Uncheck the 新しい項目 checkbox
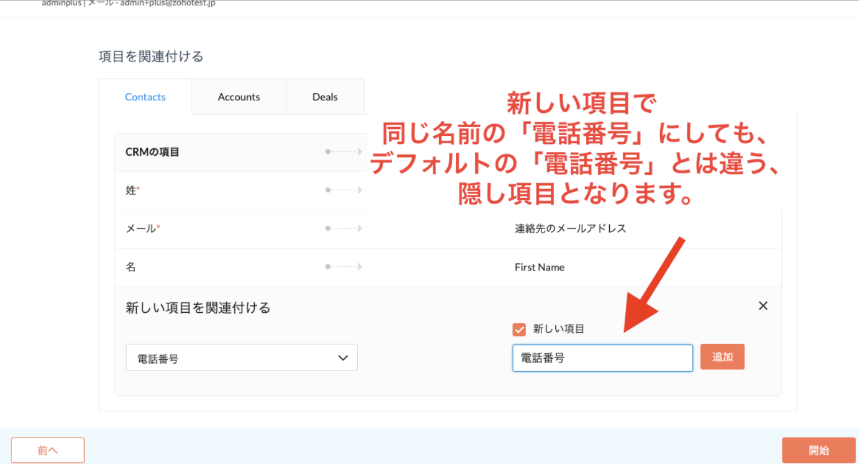Viewport: 868px width, 464px height. click(519, 329)
